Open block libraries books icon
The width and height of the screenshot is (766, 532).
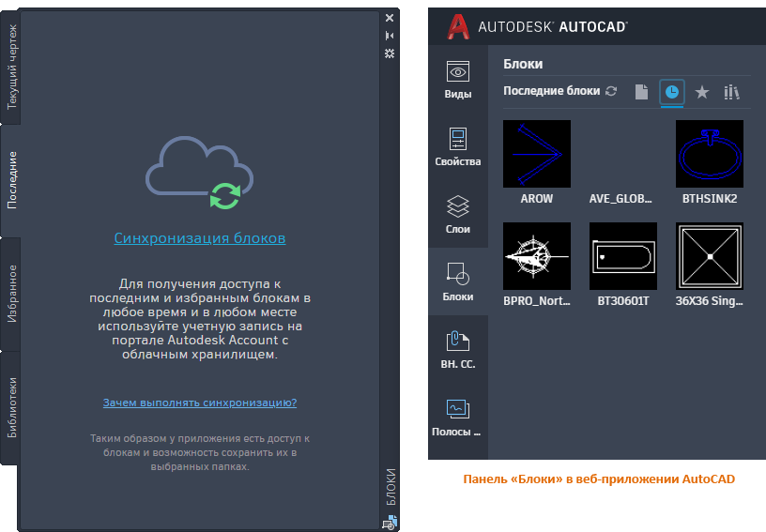click(x=731, y=92)
